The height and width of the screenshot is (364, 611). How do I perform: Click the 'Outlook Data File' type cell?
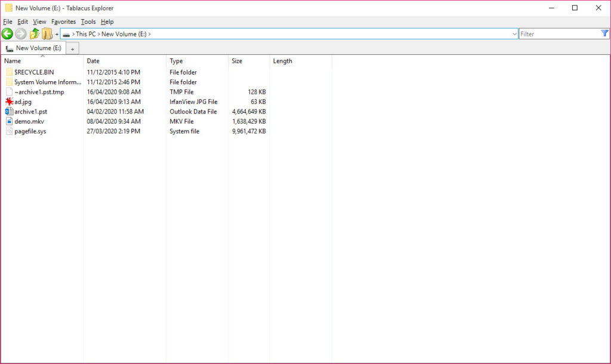pyautogui.click(x=193, y=112)
